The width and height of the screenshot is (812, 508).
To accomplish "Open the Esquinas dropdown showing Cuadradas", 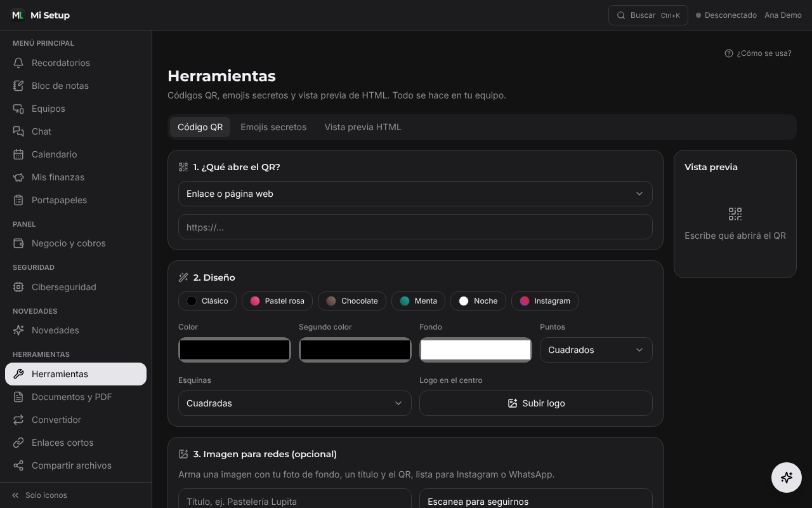I will click(x=295, y=403).
